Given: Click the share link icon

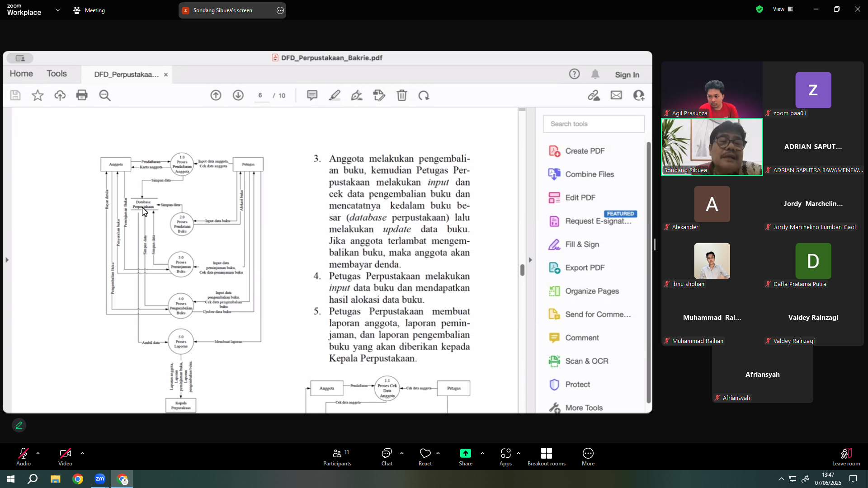Looking at the screenshot, I should [x=594, y=95].
